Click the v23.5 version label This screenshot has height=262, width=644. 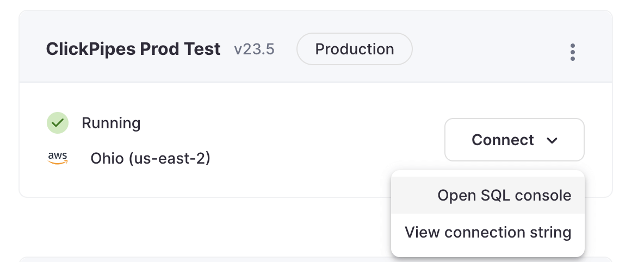254,50
